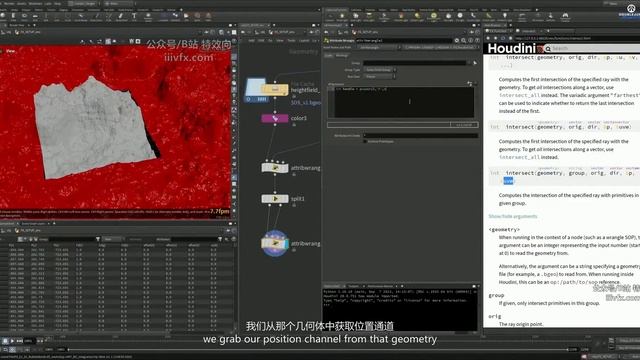This screenshot has height=360, width=640.
Task: Click the search magnifier in parameter pane header
Action: click(x=464, y=40)
